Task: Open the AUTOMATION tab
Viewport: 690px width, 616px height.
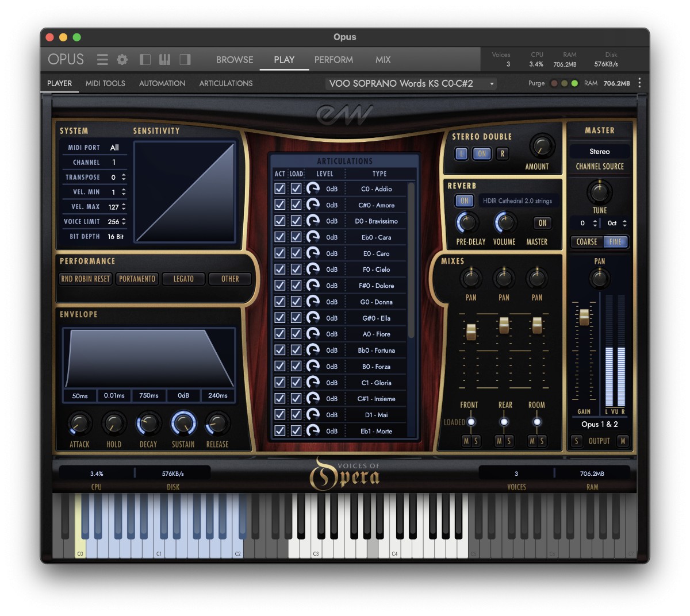Action: pyautogui.click(x=162, y=83)
